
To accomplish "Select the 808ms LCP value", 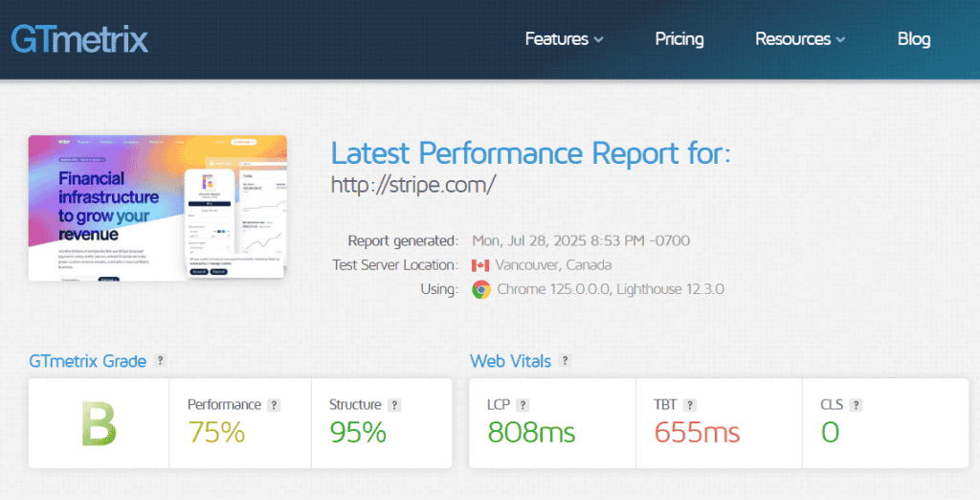I will 531,433.
